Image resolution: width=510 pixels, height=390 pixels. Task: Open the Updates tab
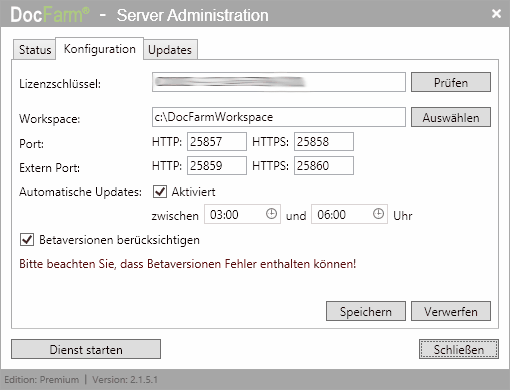click(x=170, y=50)
